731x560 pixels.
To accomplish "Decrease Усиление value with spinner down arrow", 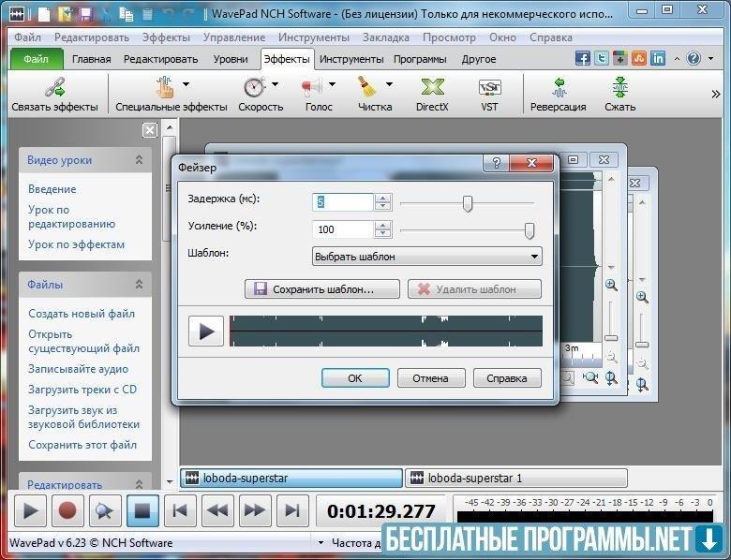I will pos(382,234).
